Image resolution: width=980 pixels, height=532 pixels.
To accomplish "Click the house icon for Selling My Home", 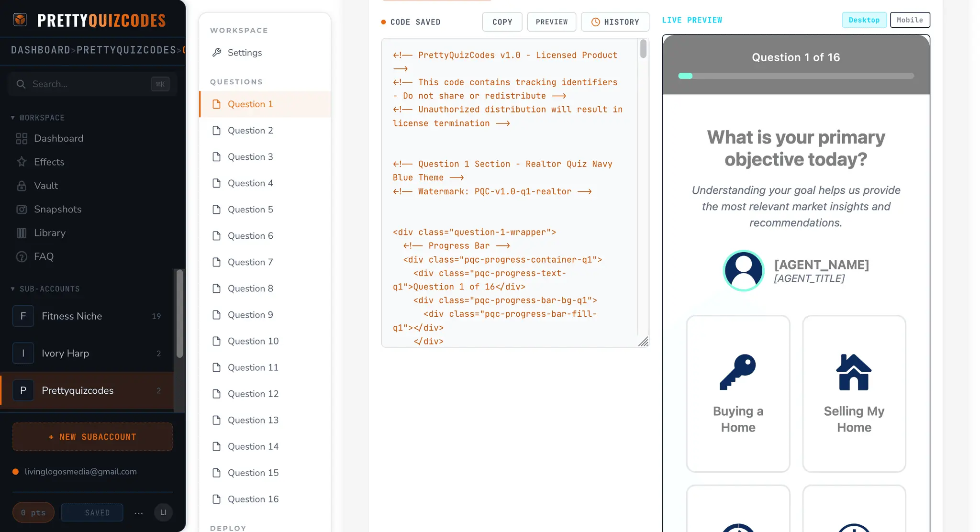I will click(x=854, y=372).
